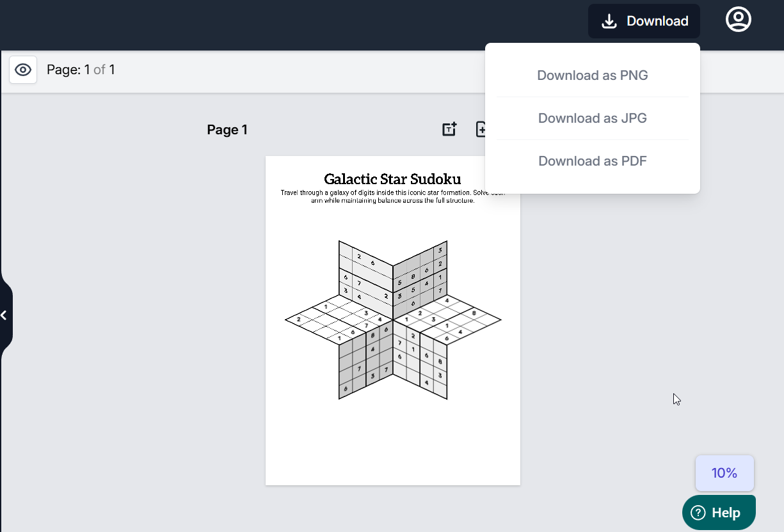Open the 10% zoom level control
The image size is (784, 532).
click(724, 473)
